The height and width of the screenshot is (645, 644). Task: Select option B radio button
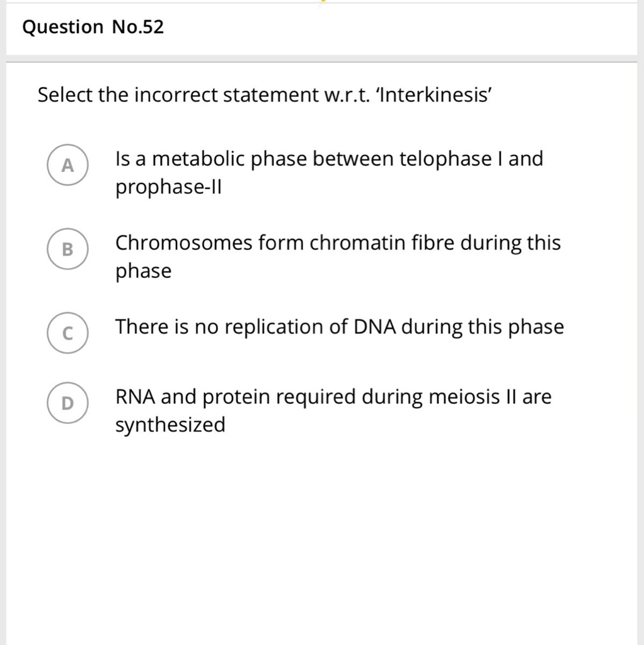67,249
